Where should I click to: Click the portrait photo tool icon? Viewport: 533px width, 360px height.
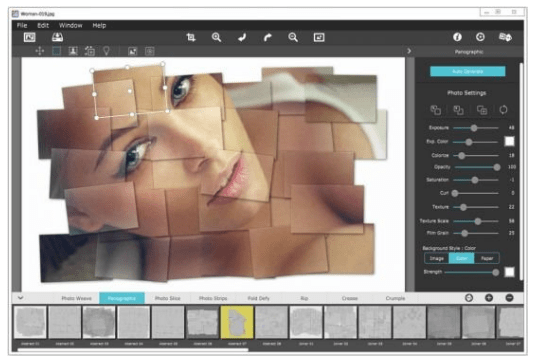(x=73, y=51)
